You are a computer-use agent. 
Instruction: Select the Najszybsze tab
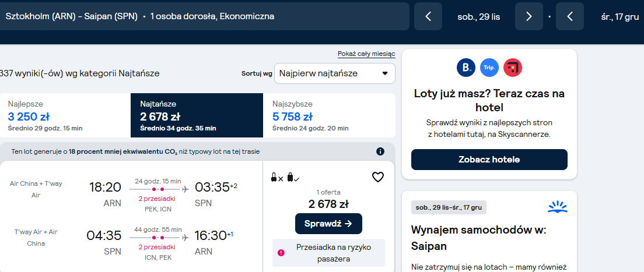[329, 115]
